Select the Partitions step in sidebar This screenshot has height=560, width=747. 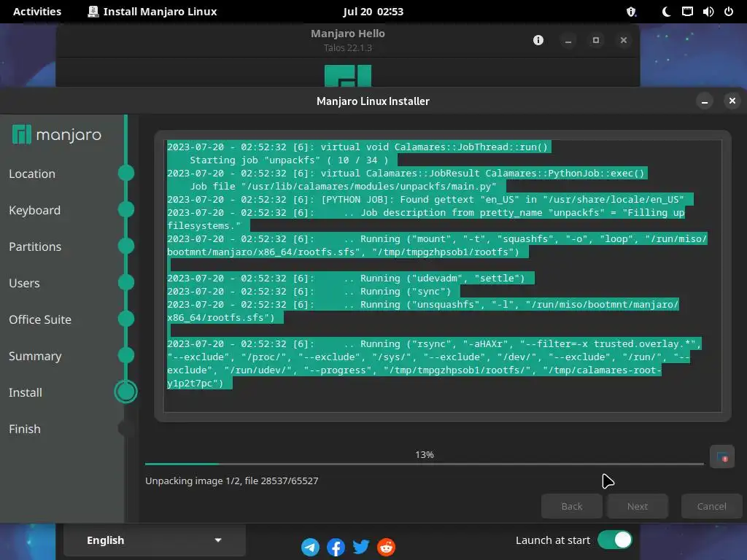point(35,246)
